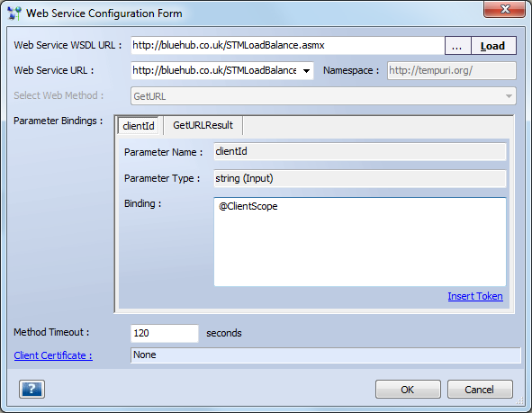Viewport: 532px width, 413px height.
Task: Select the clientId tab
Action: 139,126
